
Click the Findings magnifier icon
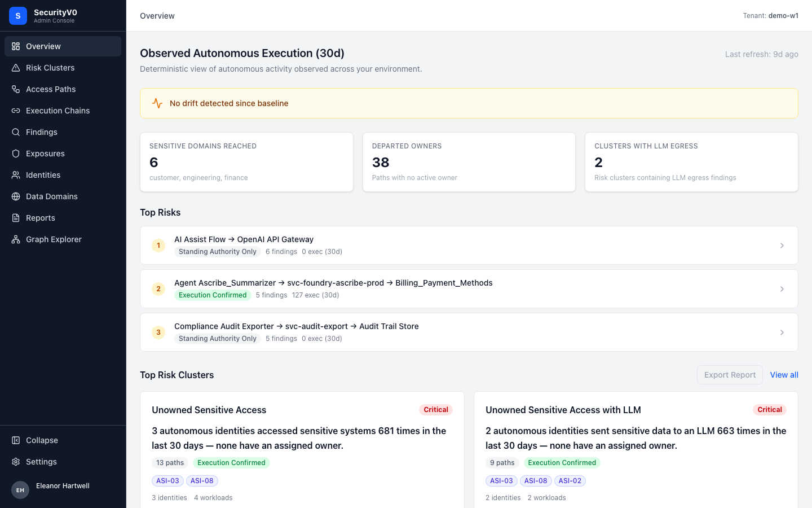[16, 132]
